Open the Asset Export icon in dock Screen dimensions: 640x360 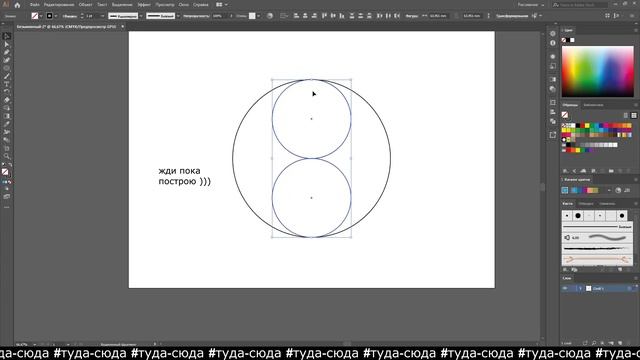point(553,135)
